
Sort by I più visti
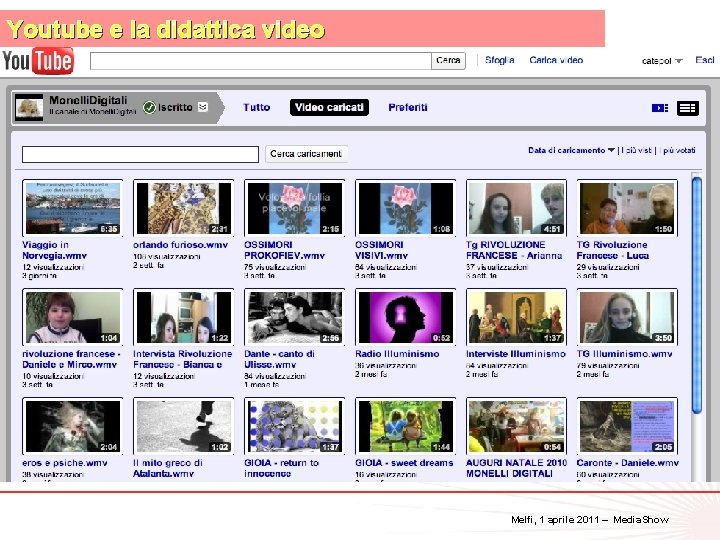(x=636, y=150)
